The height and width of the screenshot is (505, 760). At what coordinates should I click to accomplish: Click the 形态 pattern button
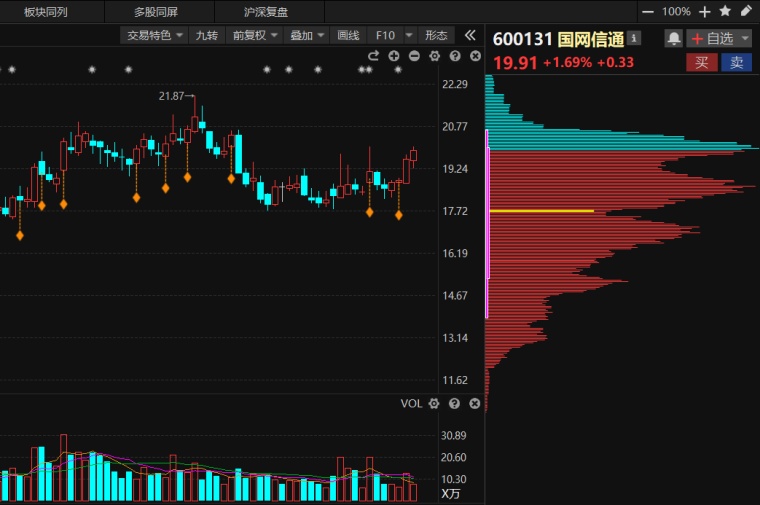pyautogui.click(x=436, y=35)
